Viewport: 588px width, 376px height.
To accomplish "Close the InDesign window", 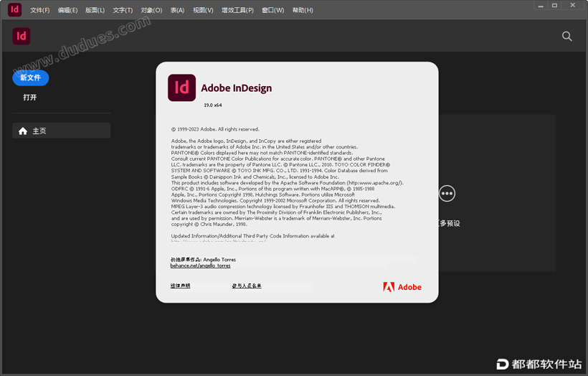I will tap(573, 6).
